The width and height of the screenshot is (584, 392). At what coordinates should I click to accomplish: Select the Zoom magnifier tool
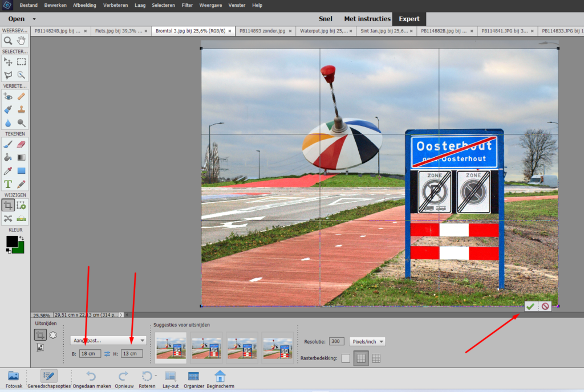8,40
